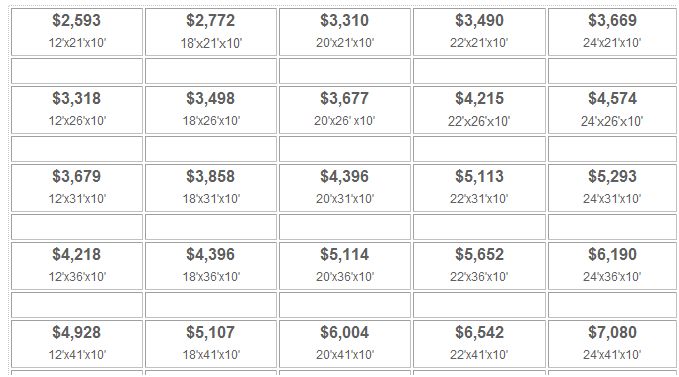Choose the $3,310 20'x21'x10' option
Viewport: 679px width, 377px height.
[345, 32]
